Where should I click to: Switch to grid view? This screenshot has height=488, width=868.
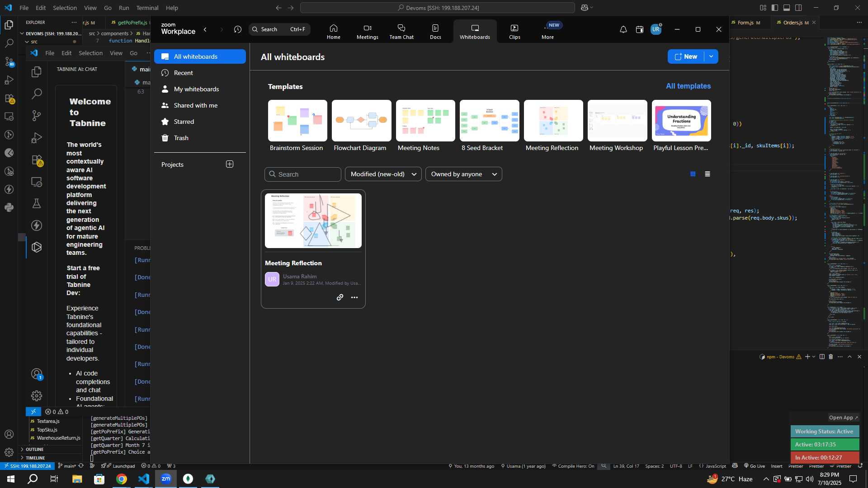coord(693,174)
